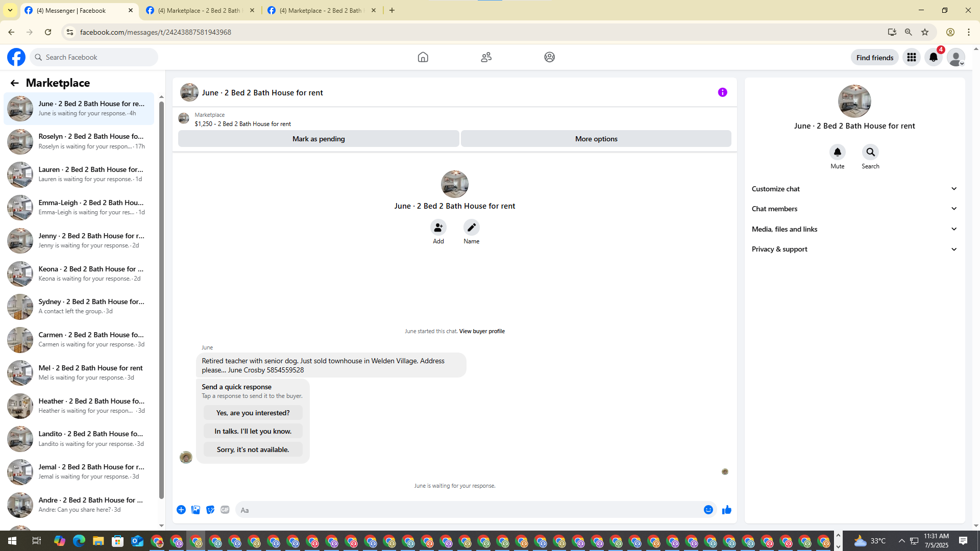The height and width of the screenshot is (551, 980).
Task: Open View buyer profile link
Action: coord(481,331)
